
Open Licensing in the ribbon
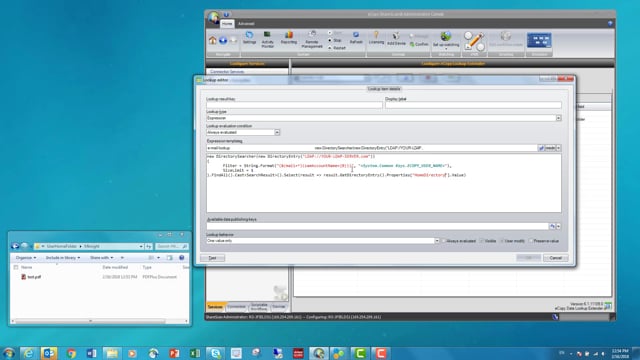tap(376, 38)
